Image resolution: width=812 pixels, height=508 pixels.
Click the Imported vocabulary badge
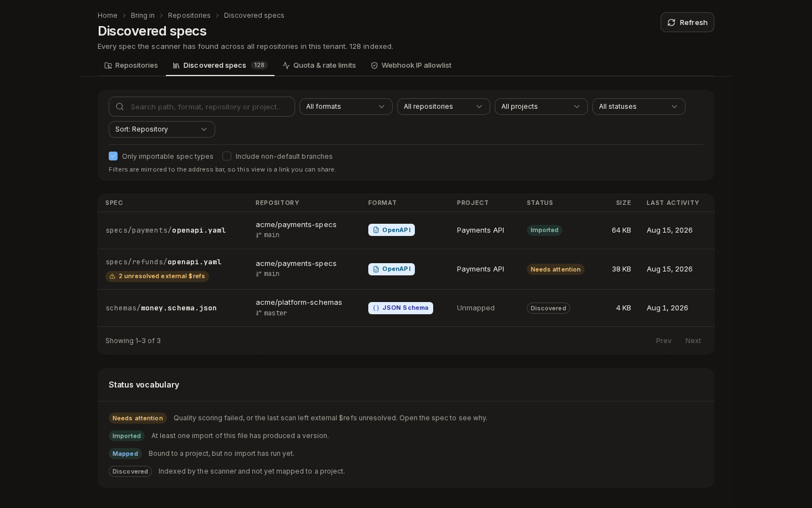[126, 436]
